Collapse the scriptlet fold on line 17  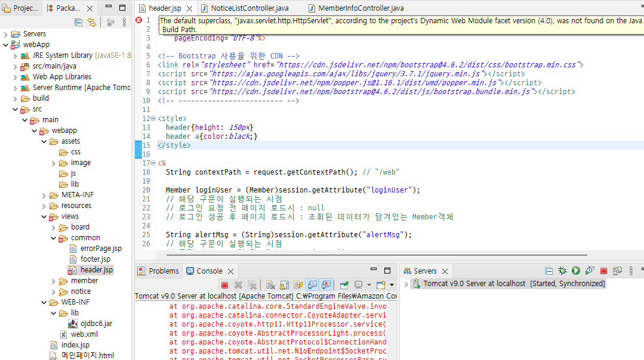click(x=153, y=163)
